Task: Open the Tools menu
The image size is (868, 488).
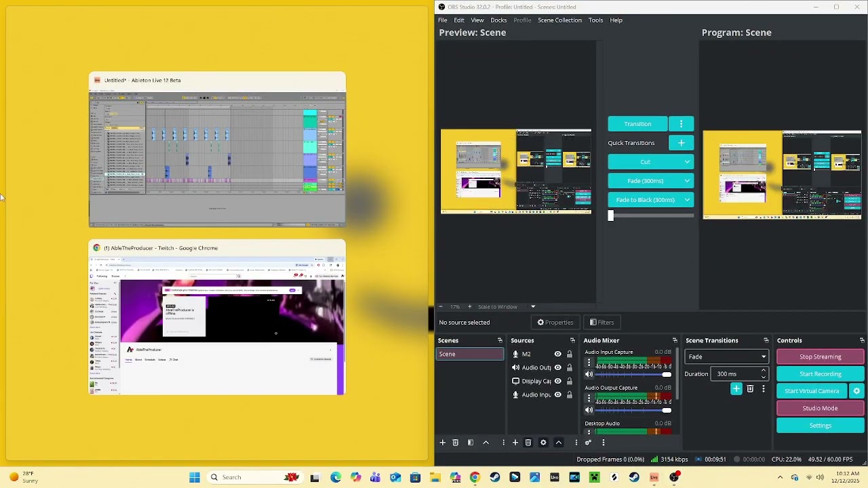Action: coord(596,20)
